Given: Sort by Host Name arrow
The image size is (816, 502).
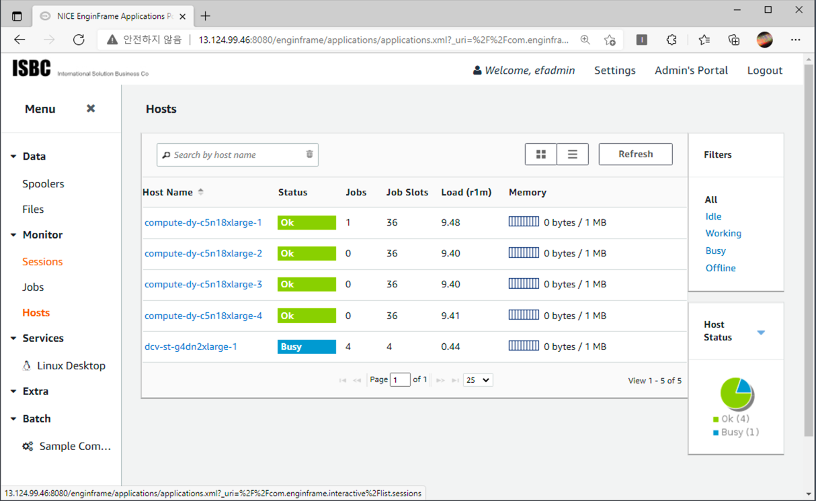Looking at the screenshot, I should (x=201, y=192).
